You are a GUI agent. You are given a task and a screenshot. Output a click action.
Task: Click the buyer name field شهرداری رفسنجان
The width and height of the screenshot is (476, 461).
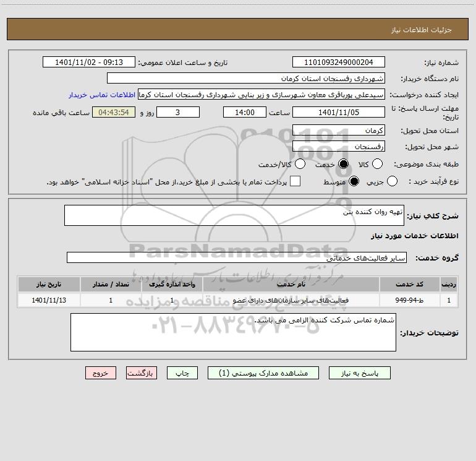coord(246,78)
